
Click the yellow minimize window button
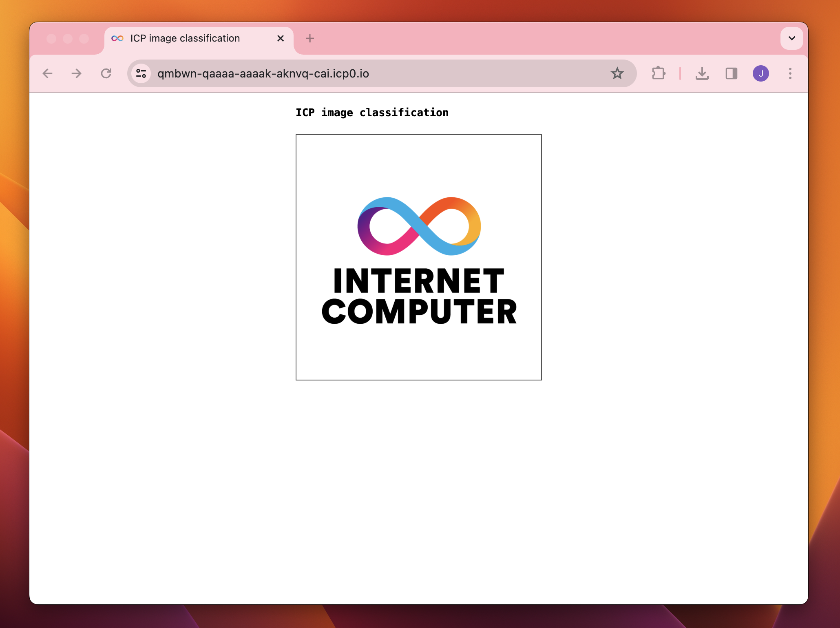coord(68,38)
